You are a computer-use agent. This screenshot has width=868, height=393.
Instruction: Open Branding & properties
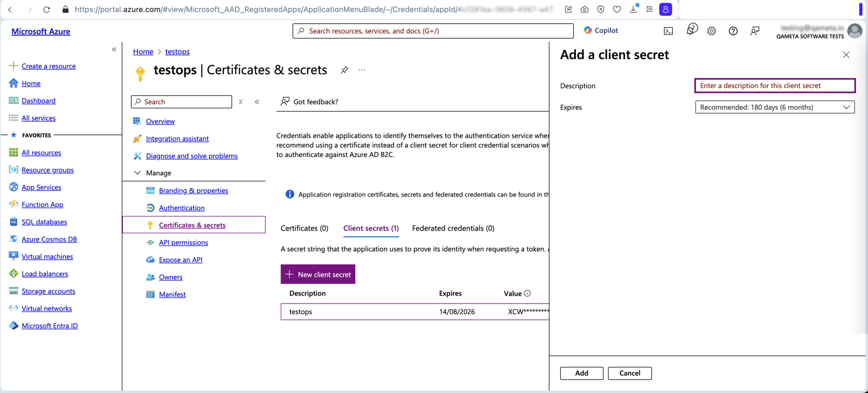(193, 191)
